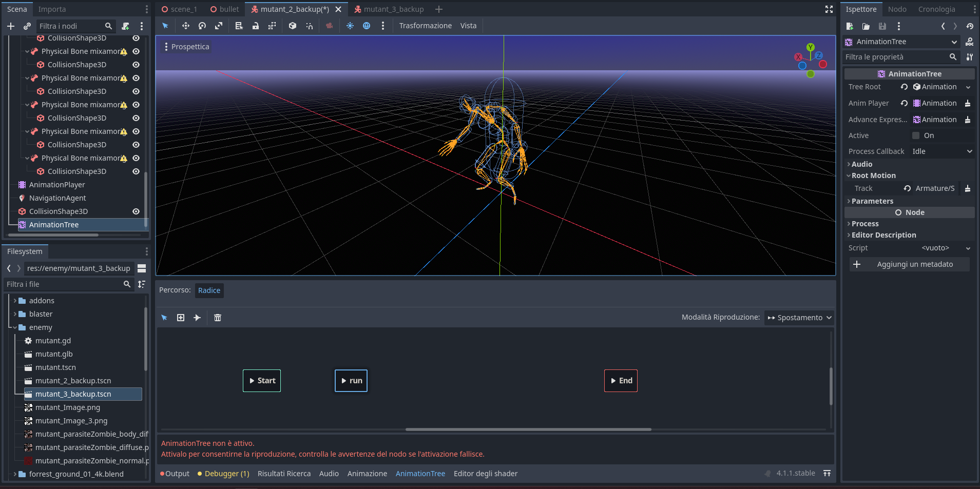Screen dimensions: 980x489
Task: Create a new transition with the arrow icon
Action: [x=197, y=317]
